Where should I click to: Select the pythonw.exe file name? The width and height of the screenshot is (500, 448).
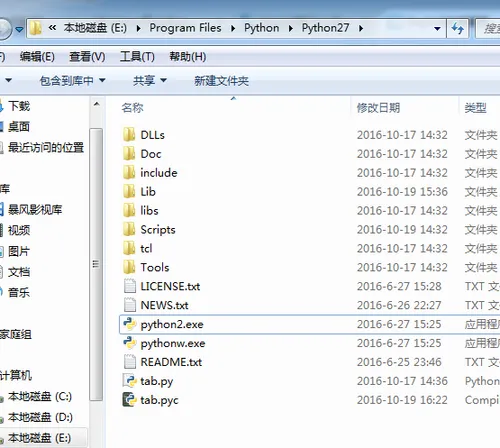(173, 343)
